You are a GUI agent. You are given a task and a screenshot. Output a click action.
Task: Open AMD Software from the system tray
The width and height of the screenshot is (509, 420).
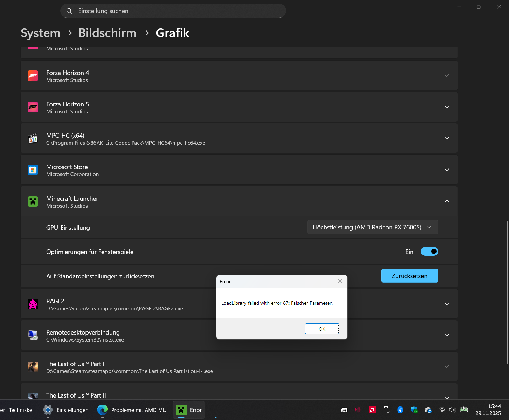point(372,409)
